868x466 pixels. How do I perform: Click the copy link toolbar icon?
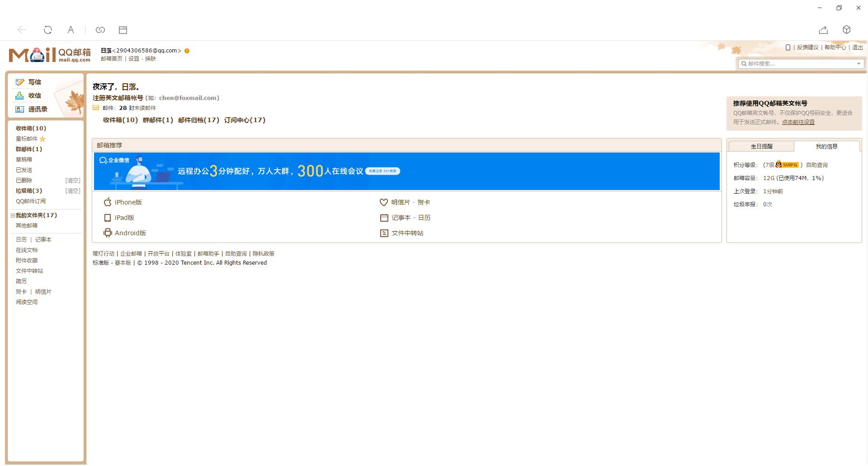click(100, 30)
